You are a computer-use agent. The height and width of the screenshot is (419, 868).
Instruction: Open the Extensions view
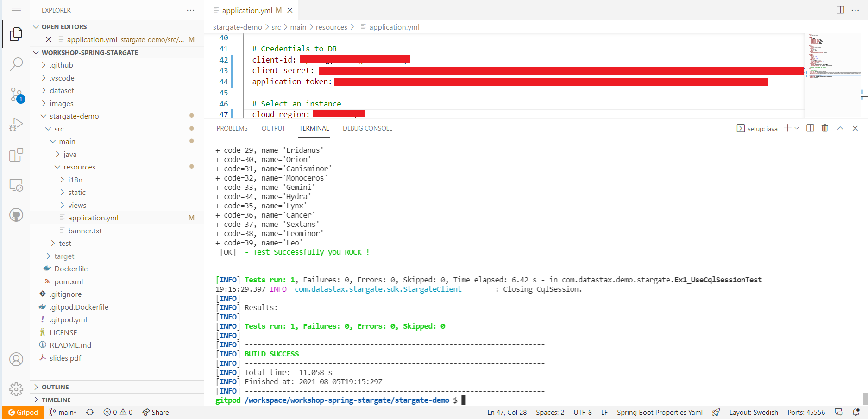pyautogui.click(x=17, y=155)
